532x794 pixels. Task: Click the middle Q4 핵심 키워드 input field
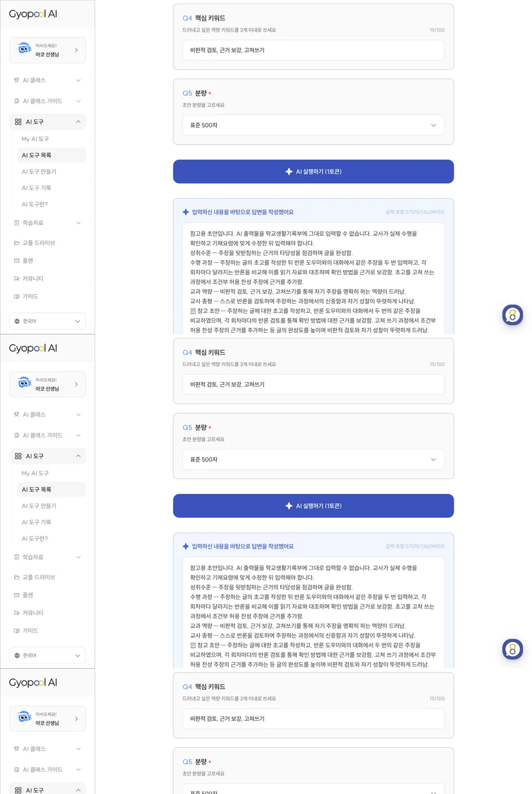point(314,384)
